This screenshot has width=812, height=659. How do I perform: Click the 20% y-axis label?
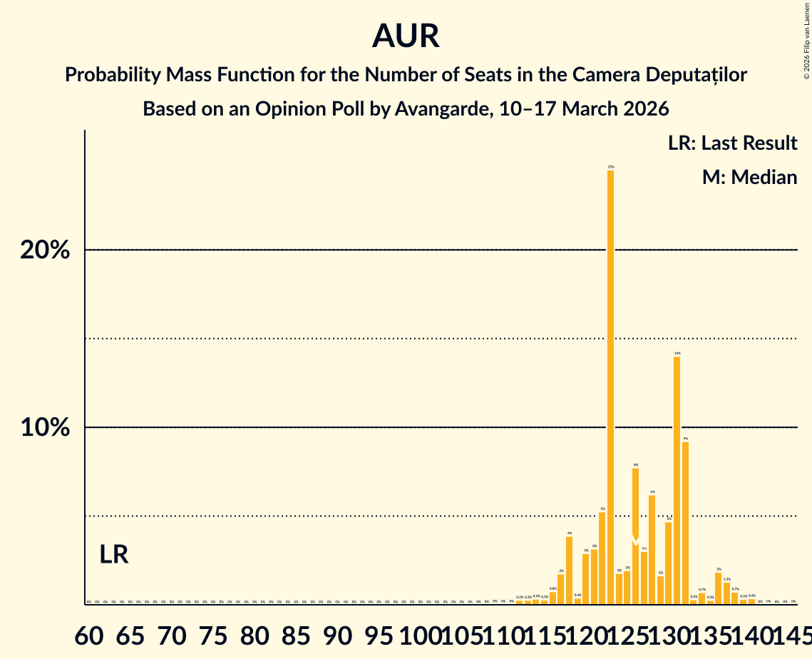(x=44, y=250)
